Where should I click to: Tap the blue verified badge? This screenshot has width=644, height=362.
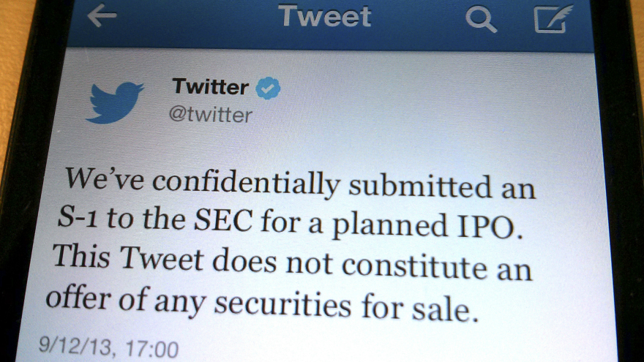pos(268,88)
